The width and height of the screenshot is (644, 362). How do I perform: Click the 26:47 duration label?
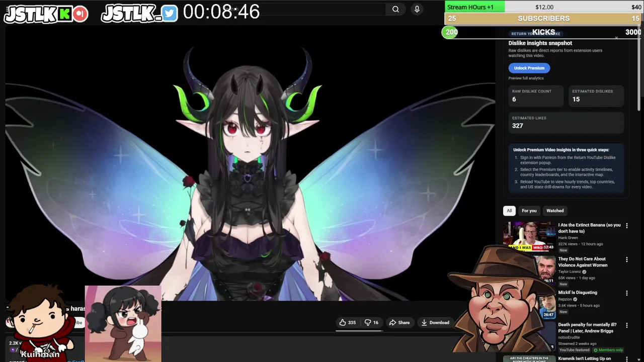pyautogui.click(x=548, y=315)
